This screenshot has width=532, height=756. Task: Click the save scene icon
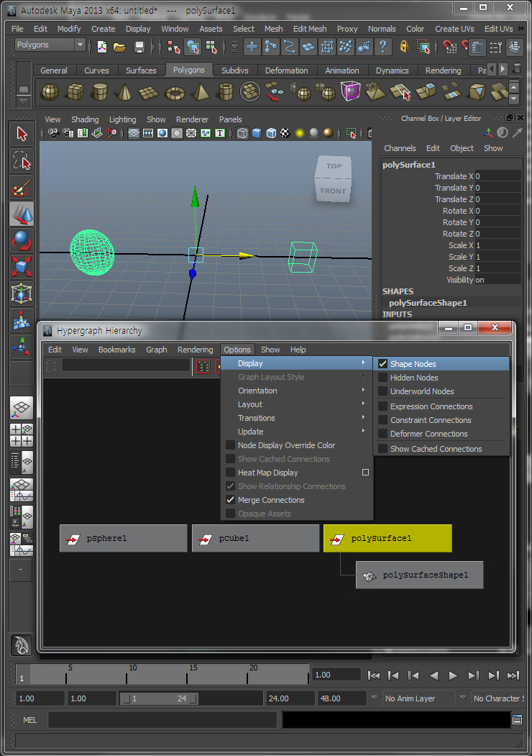click(x=139, y=47)
